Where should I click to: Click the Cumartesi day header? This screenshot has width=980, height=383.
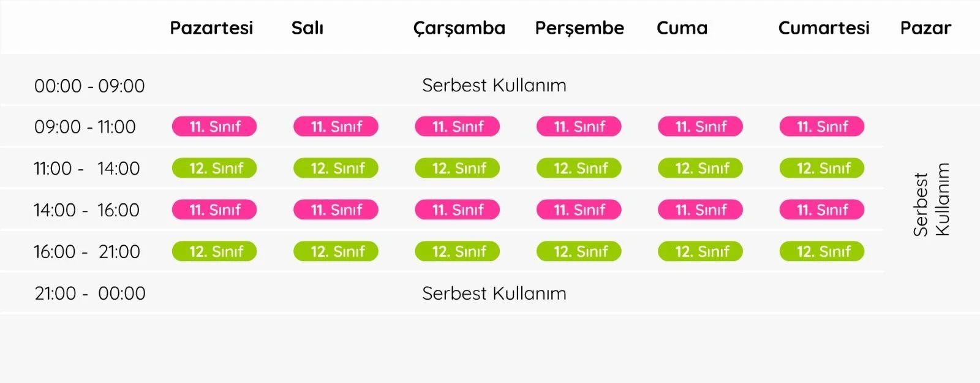point(823,28)
